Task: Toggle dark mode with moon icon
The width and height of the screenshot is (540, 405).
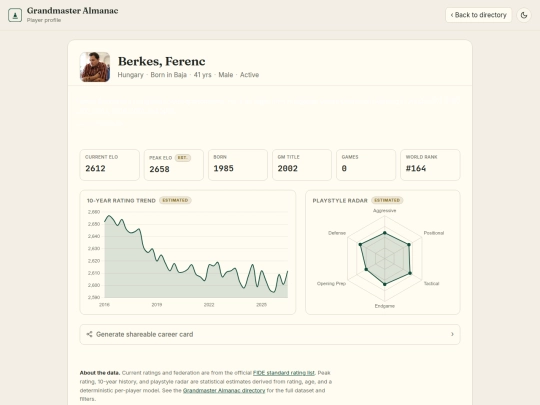Action: pos(524,15)
